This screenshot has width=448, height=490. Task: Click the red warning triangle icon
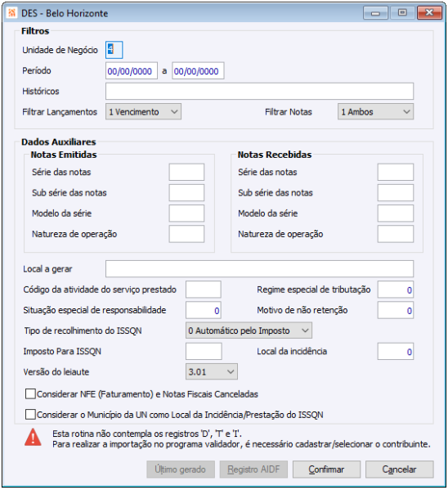(33, 437)
